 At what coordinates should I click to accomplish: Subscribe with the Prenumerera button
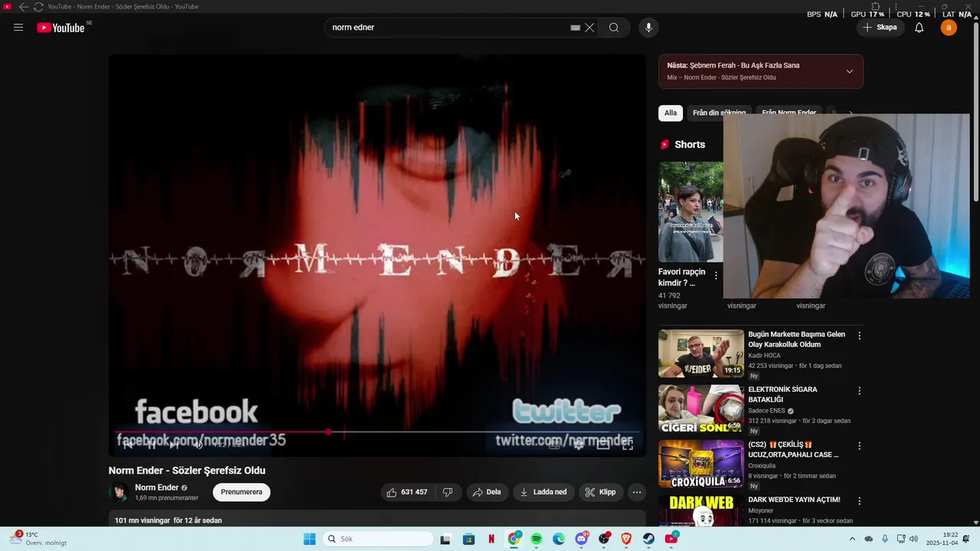(241, 492)
